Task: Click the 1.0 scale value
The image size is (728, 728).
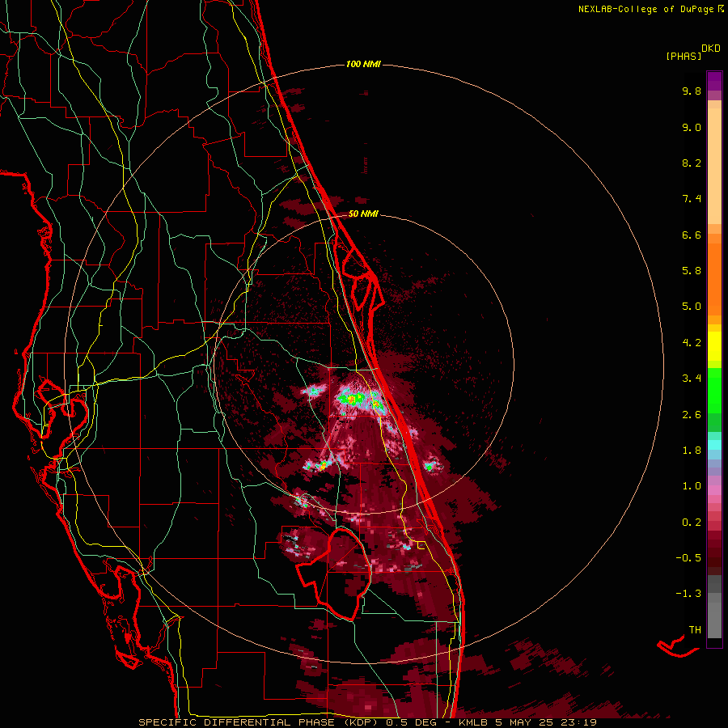Action: coord(692,486)
